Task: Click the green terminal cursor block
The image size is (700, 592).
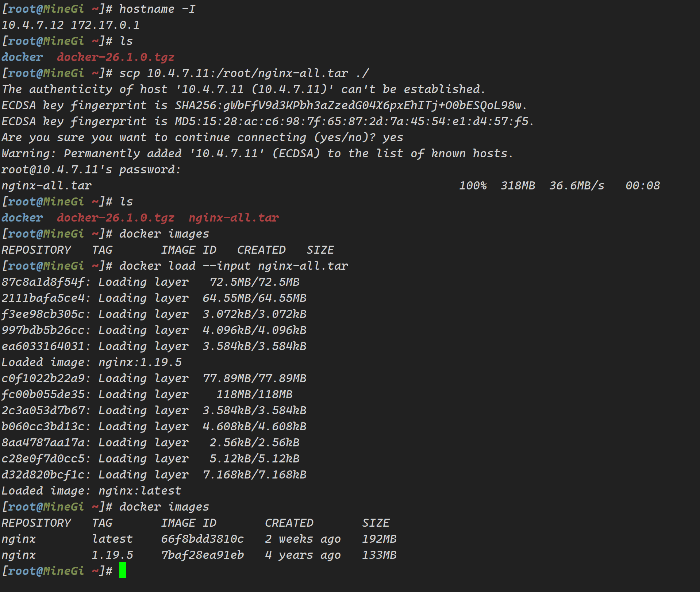Action: (x=123, y=570)
